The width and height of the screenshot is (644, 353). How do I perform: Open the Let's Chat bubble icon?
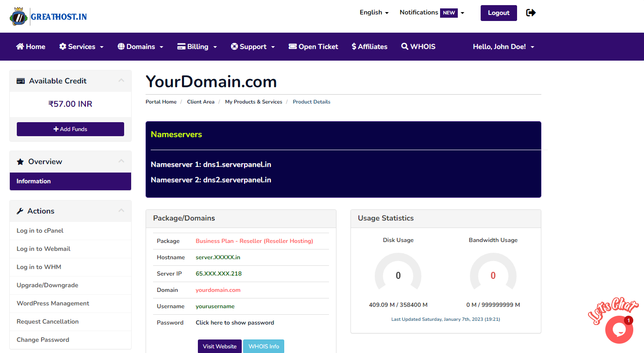click(619, 330)
